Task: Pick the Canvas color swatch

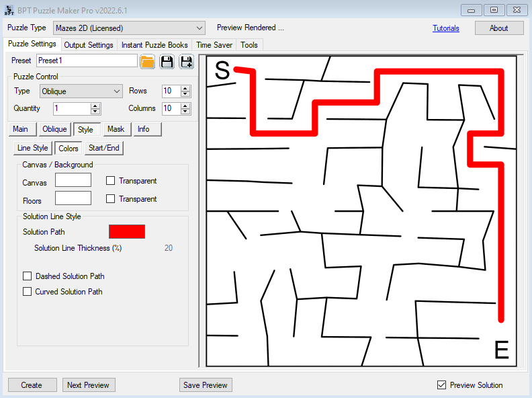Action: pyautogui.click(x=73, y=180)
